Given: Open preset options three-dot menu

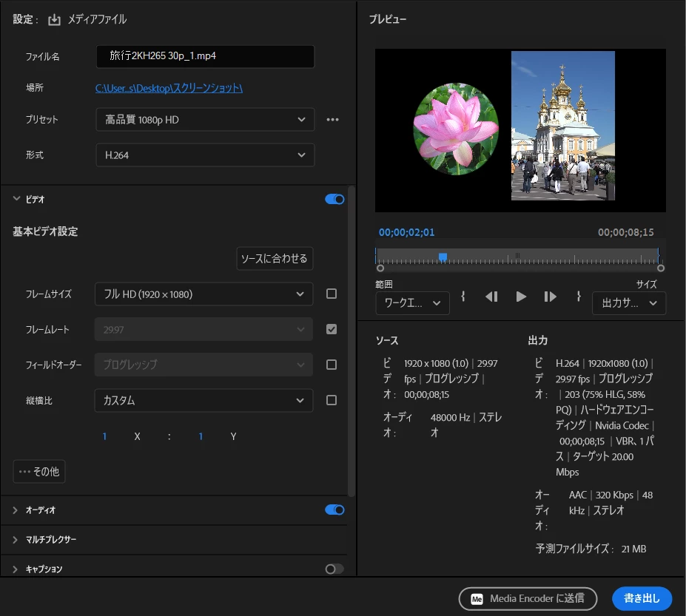Looking at the screenshot, I should (x=332, y=119).
